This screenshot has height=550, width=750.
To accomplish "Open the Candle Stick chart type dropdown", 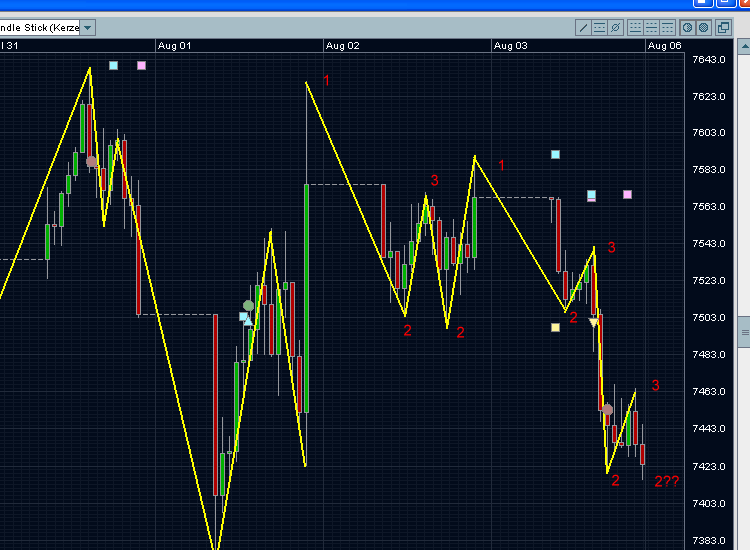I will point(88,28).
